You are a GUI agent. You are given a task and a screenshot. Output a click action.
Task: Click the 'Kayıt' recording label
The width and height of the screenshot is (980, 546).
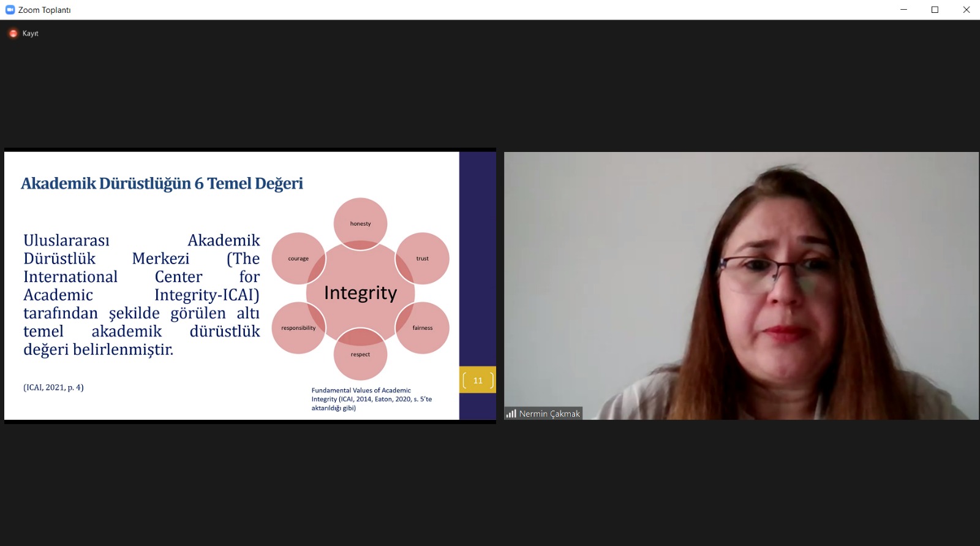coord(31,34)
